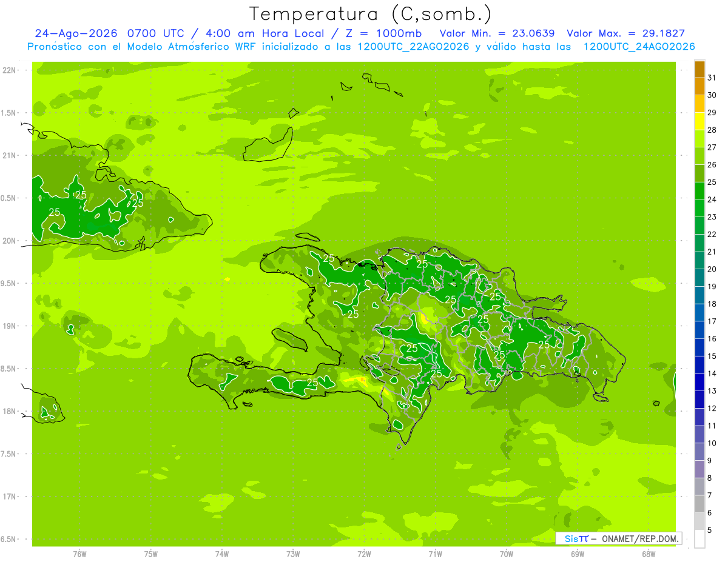728x562 pixels.
Task: Click the '72W' longitude axis label
Action: point(364,554)
